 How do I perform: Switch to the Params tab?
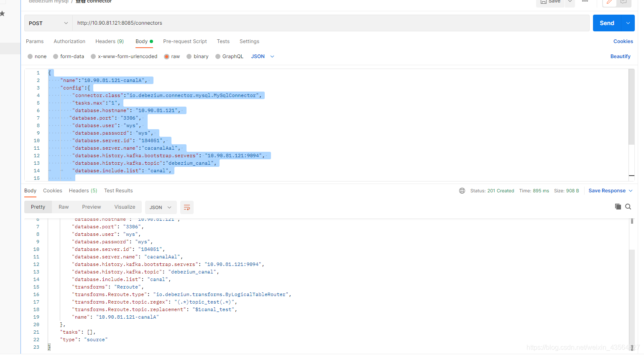point(35,41)
